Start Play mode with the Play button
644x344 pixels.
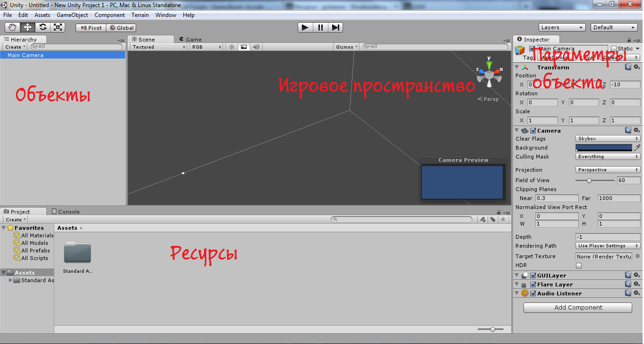click(x=305, y=27)
